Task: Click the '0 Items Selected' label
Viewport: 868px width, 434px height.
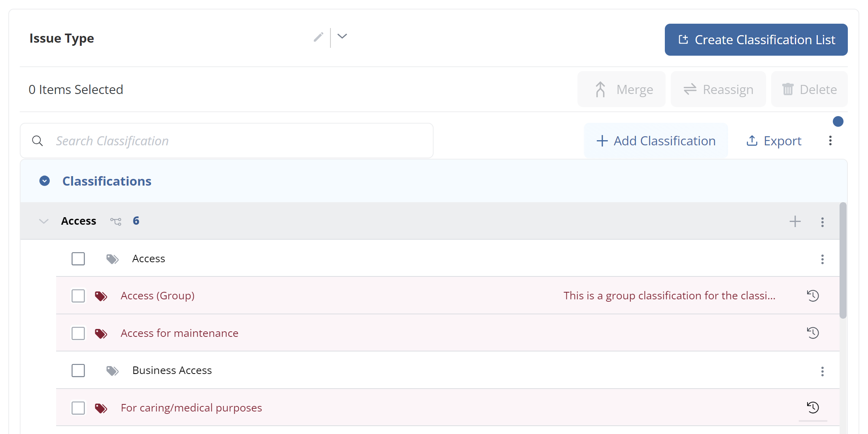Action: coord(76,90)
